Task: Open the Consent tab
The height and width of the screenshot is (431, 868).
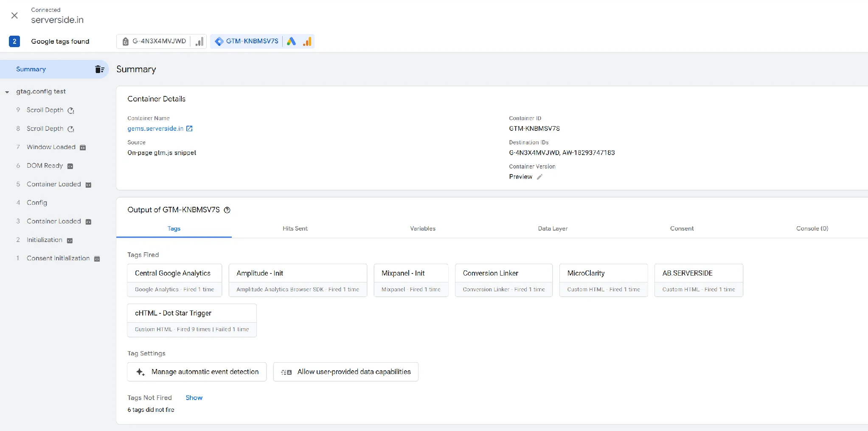Action: tap(682, 228)
